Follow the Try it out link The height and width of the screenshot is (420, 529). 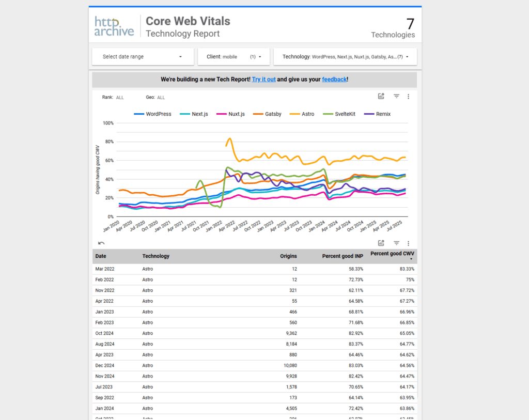click(x=264, y=79)
